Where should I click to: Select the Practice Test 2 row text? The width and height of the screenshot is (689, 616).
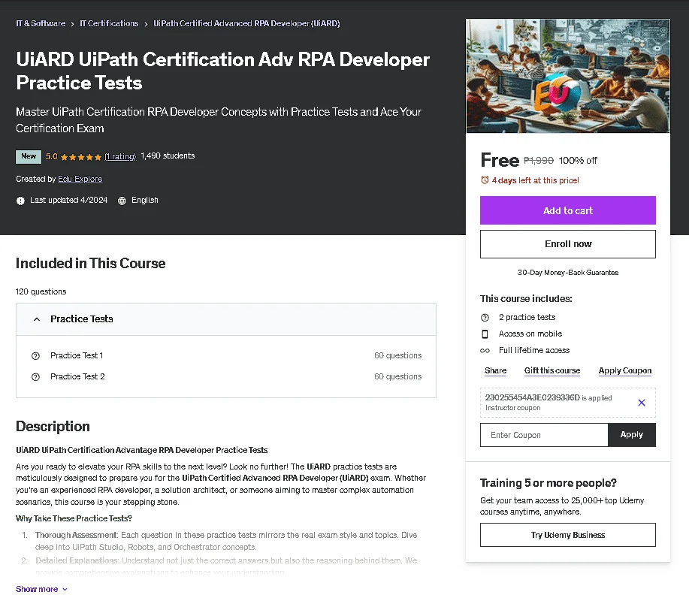point(77,376)
